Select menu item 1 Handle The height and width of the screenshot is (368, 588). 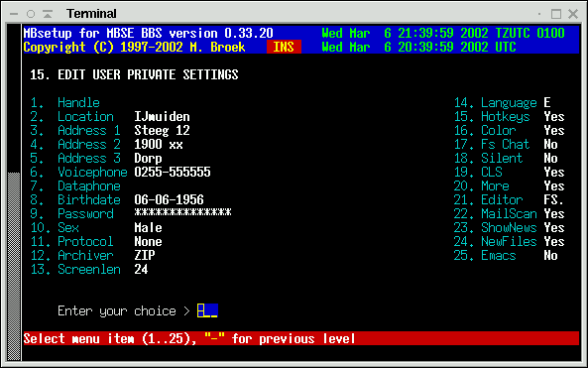pos(64,102)
